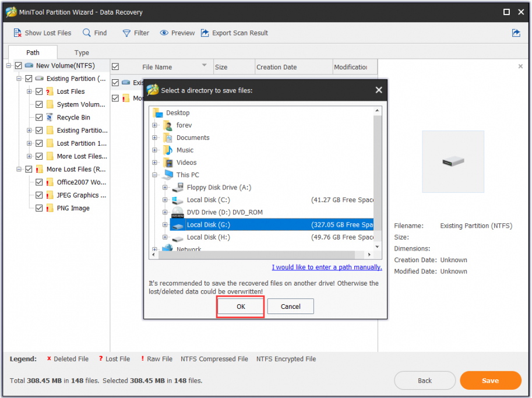Click the Music folder icon

pos(168,150)
